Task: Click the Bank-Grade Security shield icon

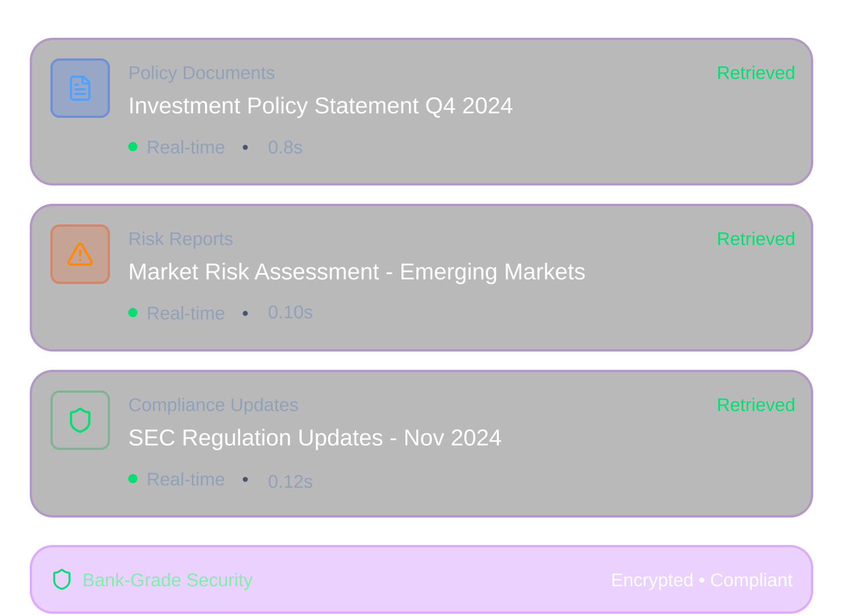Action: tap(62, 579)
